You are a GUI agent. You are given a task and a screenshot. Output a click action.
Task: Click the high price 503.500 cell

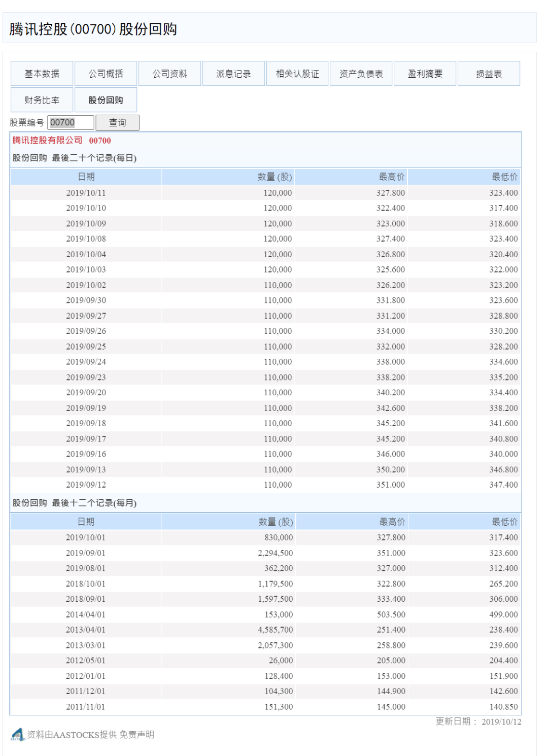[x=391, y=614]
